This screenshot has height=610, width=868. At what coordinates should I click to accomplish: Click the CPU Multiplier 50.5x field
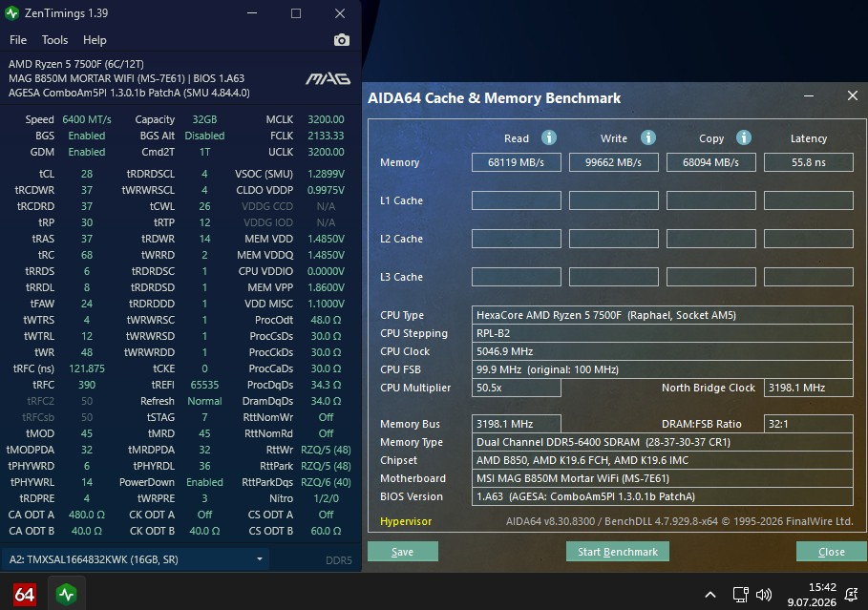pyautogui.click(x=516, y=388)
